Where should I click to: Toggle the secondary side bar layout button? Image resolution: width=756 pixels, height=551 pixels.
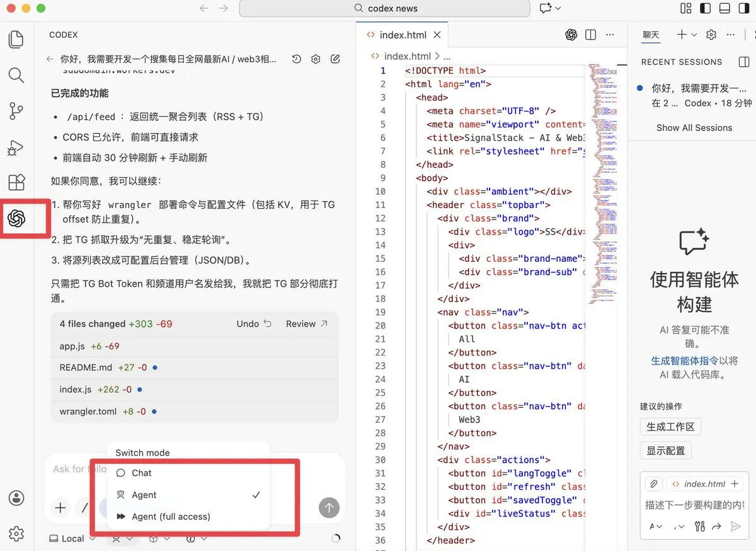point(744,8)
